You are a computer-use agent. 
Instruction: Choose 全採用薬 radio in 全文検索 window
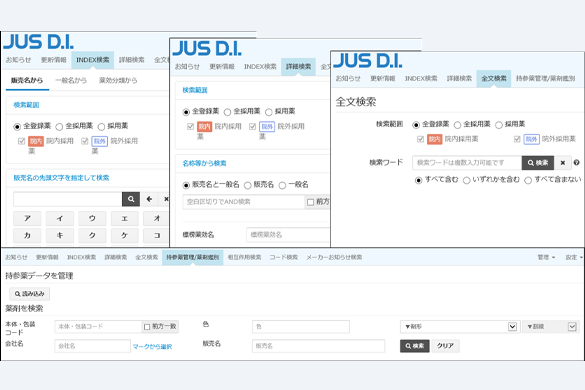click(457, 125)
